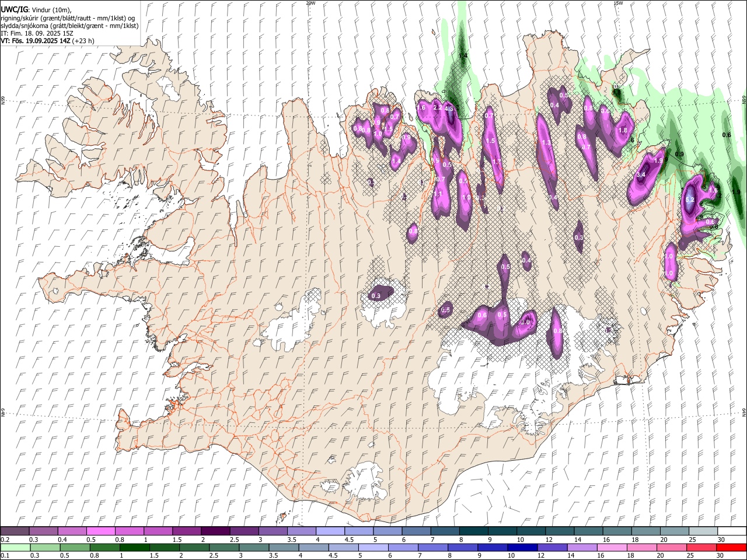Click the lavender swatch labeled 4 in the snow legend

click(x=330, y=531)
